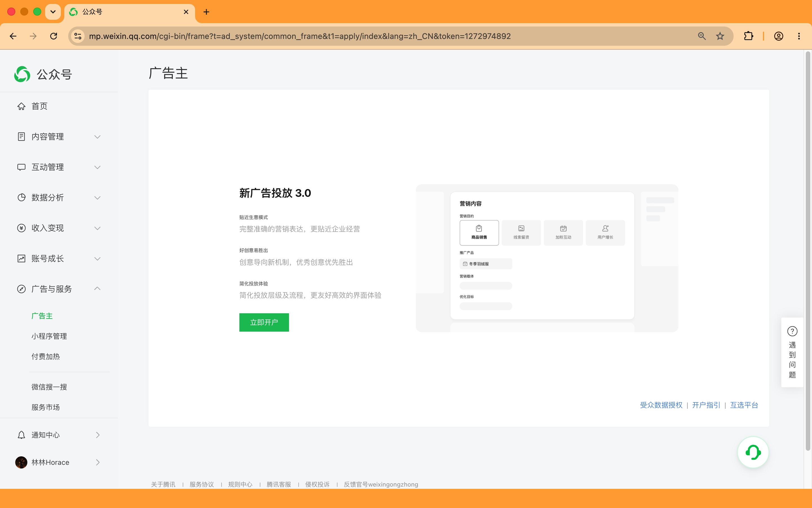Open the green headset customer service button
The height and width of the screenshot is (508, 812).
[x=753, y=452]
